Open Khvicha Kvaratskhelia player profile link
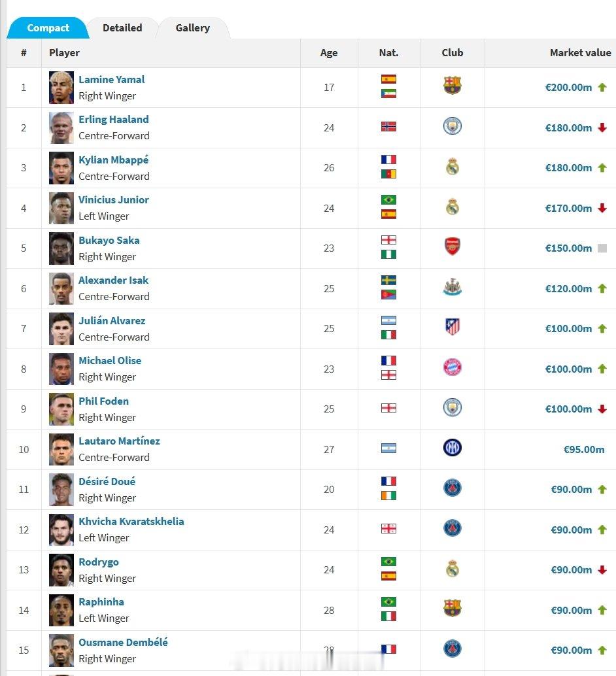This screenshot has height=676, width=616. (131, 521)
